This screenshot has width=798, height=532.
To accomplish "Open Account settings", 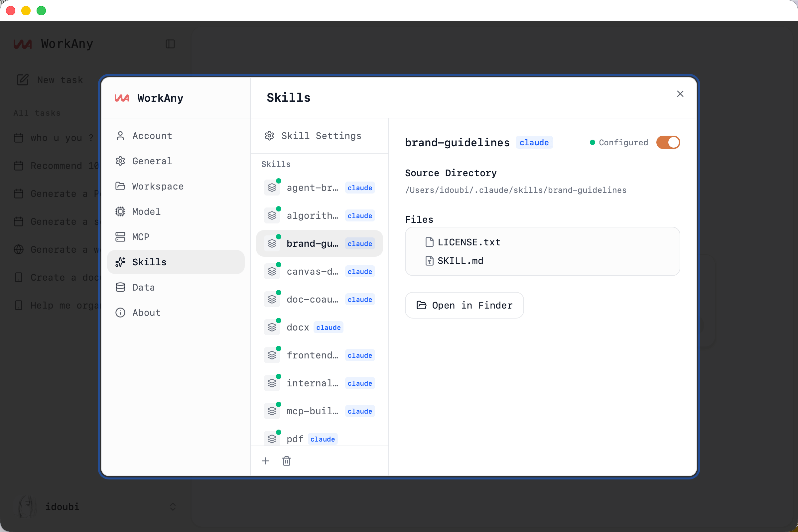I will 176,136.
